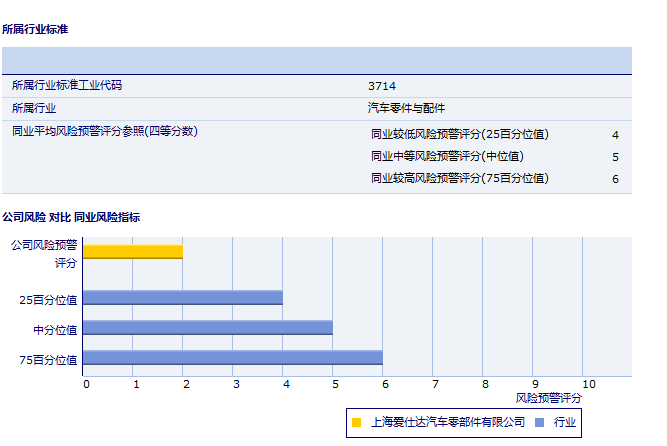Click the yellow legend swatch for 上海爱仕达汽车零部件有限公司
667x446 pixels.
pos(357,423)
